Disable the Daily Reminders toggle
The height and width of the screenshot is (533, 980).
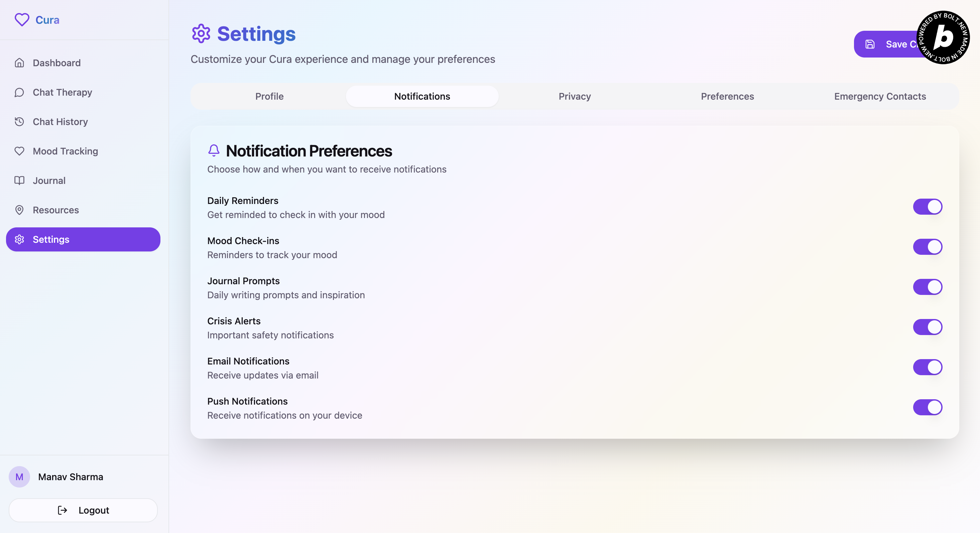tap(927, 207)
